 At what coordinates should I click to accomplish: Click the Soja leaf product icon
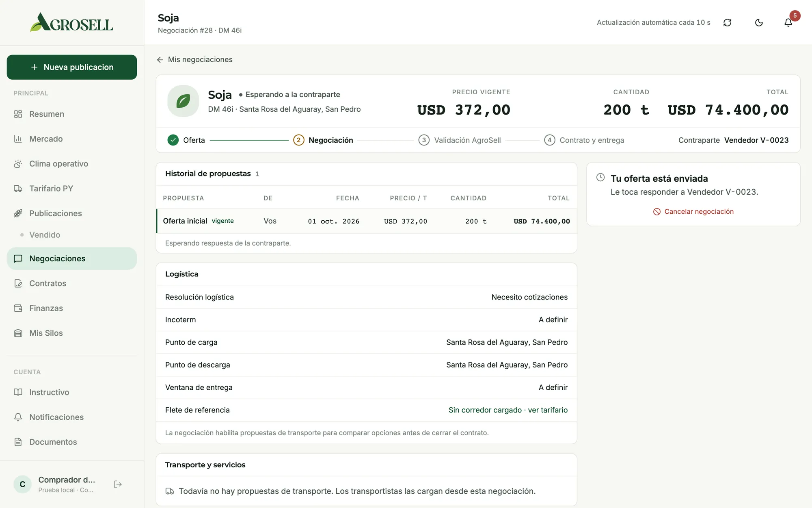pos(183,101)
